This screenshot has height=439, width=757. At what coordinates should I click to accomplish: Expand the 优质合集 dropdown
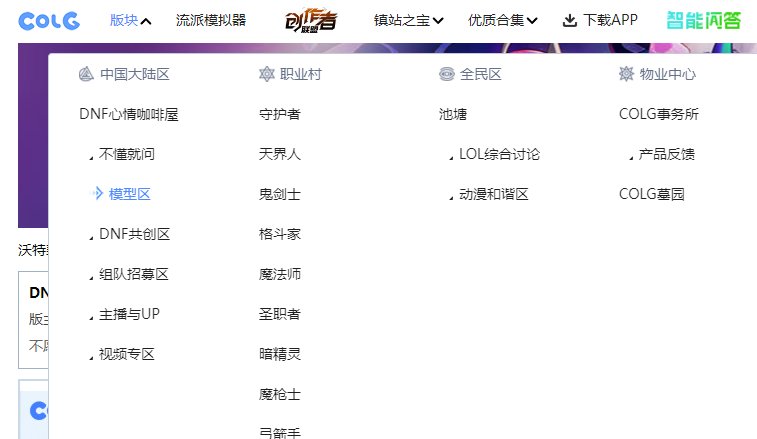coord(502,20)
